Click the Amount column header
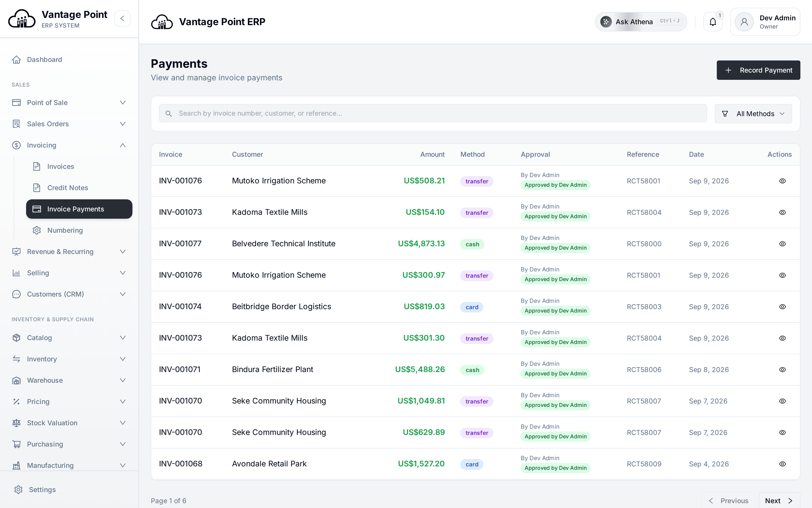The image size is (812, 508). [432, 155]
